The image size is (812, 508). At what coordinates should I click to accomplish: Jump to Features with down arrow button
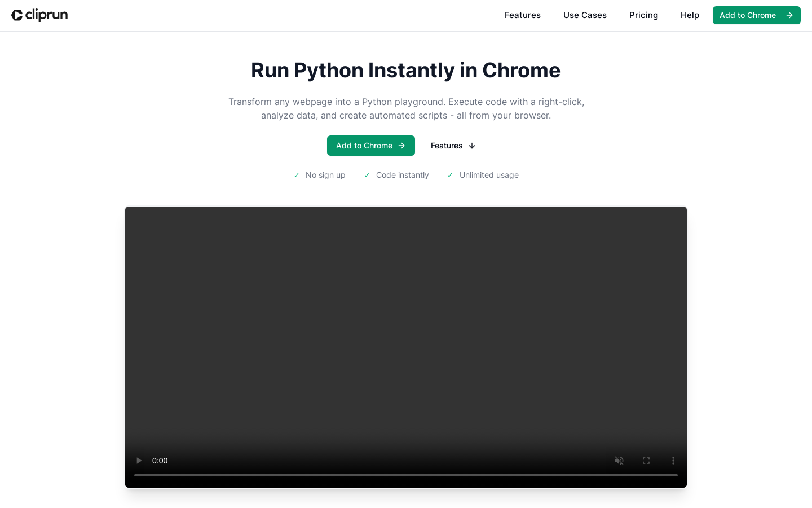pyautogui.click(x=453, y=146)
